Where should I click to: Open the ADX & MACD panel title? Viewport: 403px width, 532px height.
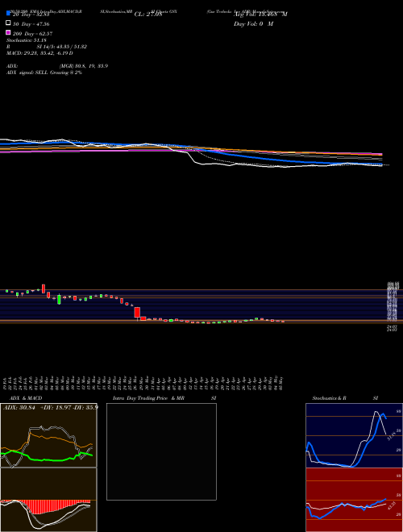[x=26, y=398]
